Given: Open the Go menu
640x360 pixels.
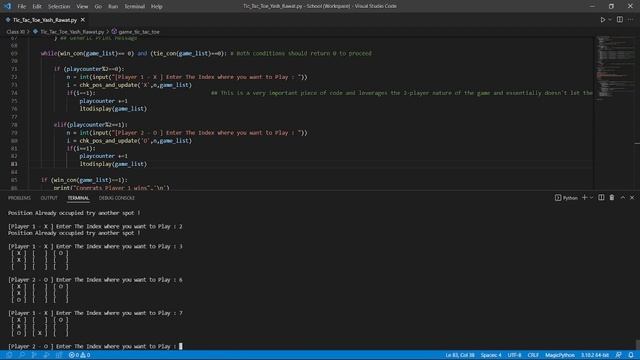Looking at the screenshot, I should click(x=98, y=7).
